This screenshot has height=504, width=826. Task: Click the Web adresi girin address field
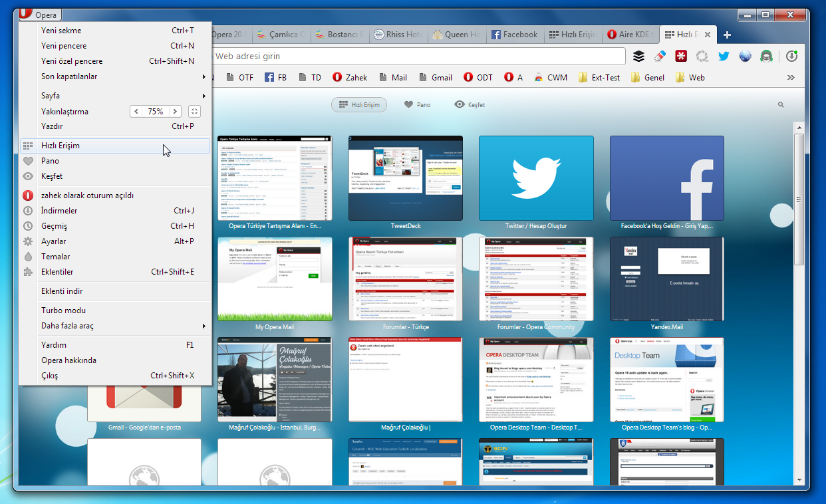(419, 57)
